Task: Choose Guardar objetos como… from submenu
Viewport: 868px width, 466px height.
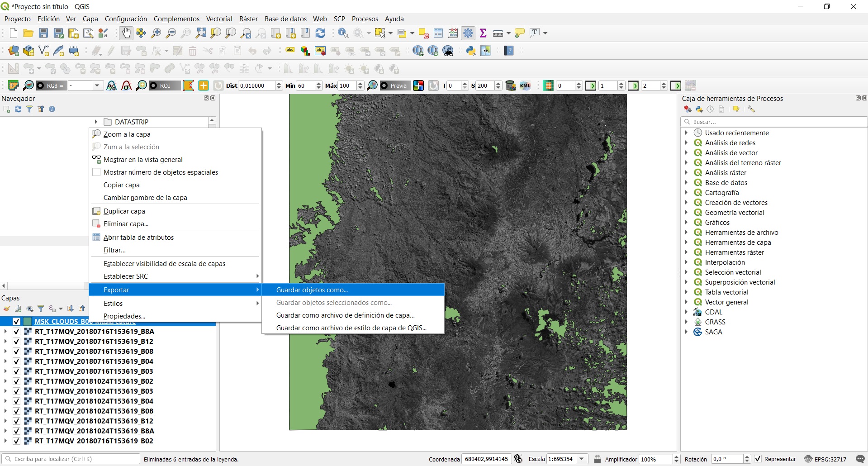Action: point(312,290)
